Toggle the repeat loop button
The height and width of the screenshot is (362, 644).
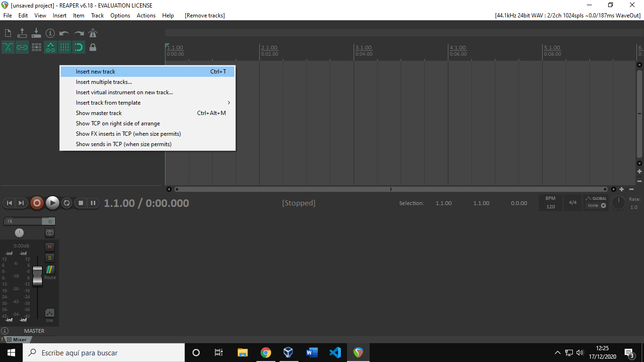(67, 203)
